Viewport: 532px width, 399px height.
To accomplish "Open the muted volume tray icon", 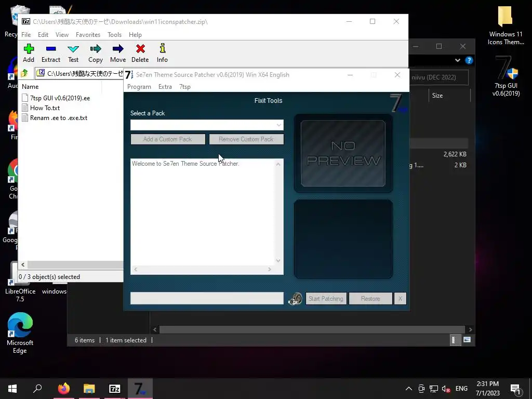I will tap(446, 389).
